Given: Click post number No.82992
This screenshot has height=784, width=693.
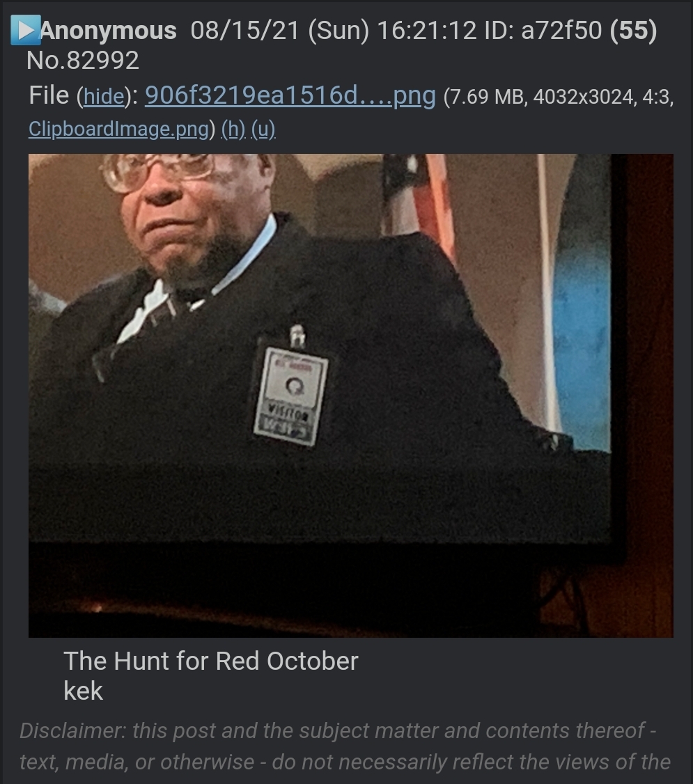Looking at the screenshot, I should 82,61.
